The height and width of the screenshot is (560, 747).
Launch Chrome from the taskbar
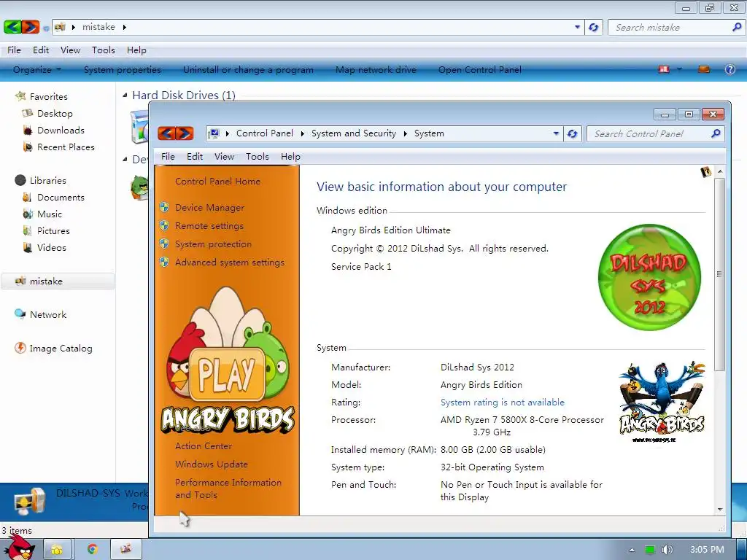[93, 550]
